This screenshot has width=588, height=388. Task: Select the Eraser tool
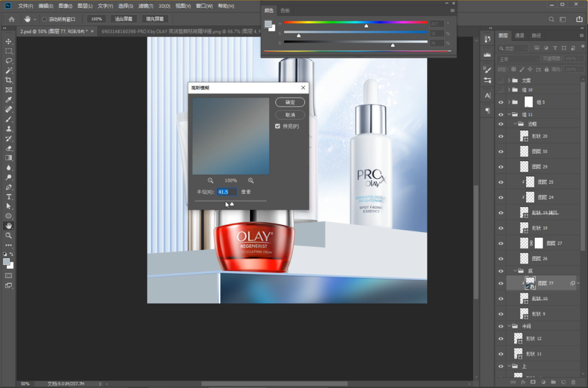[9, 149]
